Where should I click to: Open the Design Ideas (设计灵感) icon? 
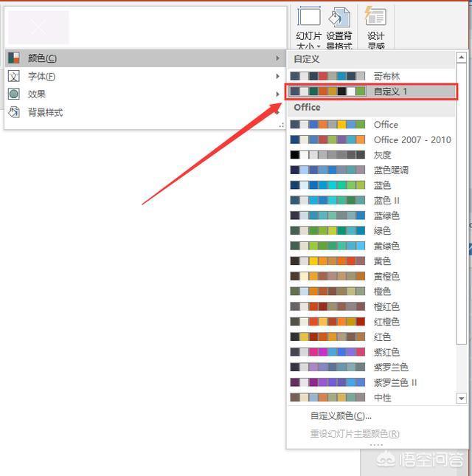375,15
